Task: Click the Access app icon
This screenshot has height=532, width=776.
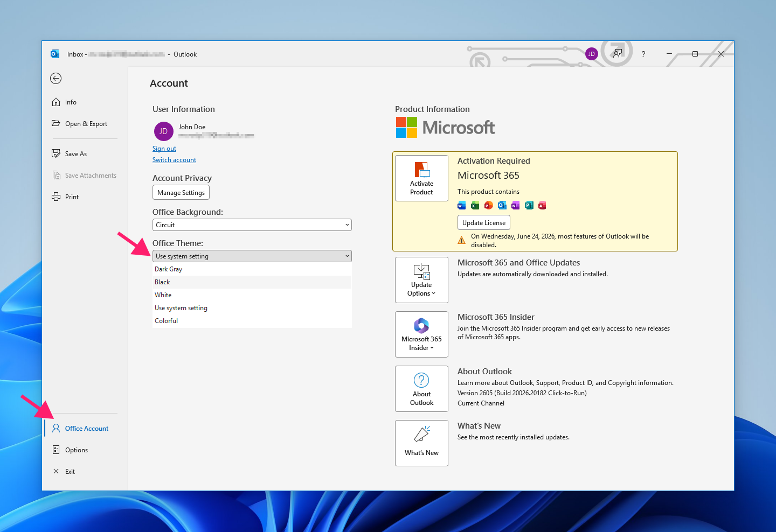Action: (542, 205)
